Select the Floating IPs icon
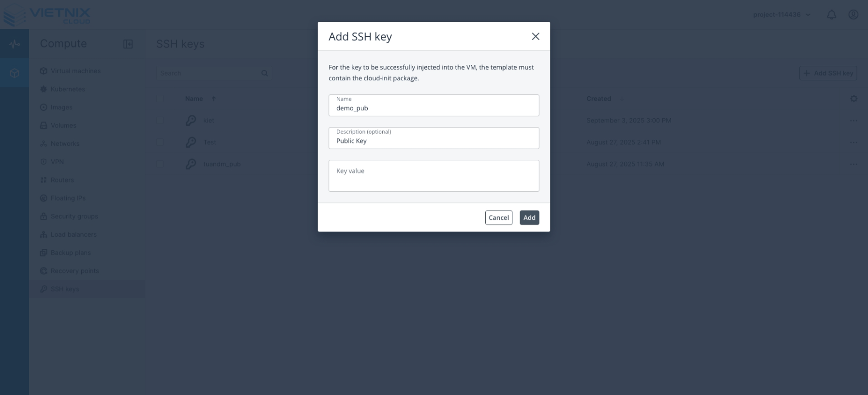 click(44, 198)
